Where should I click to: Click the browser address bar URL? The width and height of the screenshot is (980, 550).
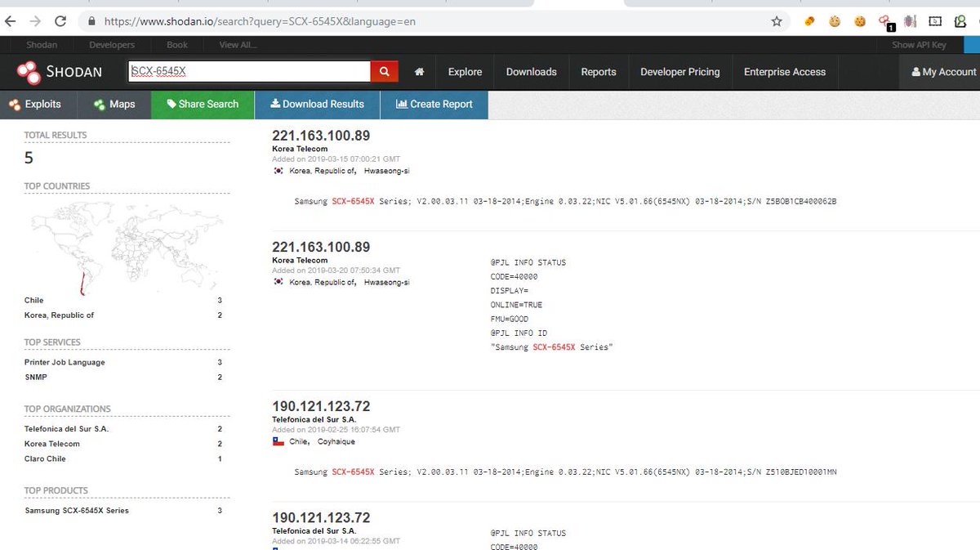point(260,21)
